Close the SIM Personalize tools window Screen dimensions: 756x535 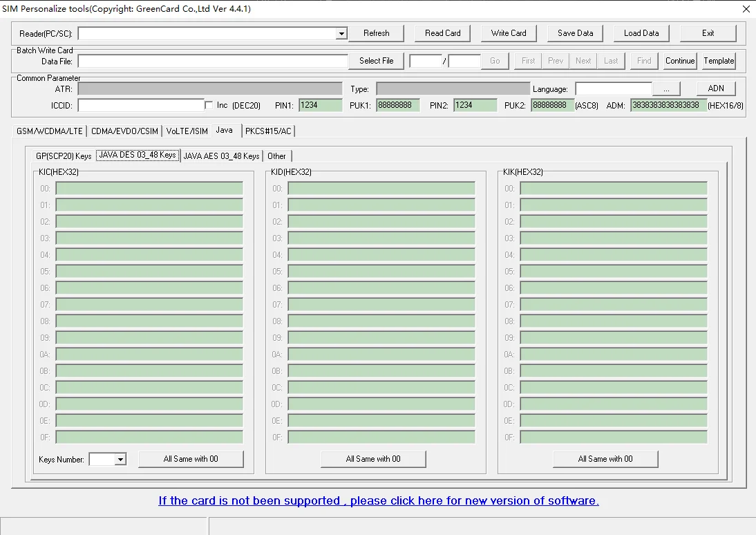pos(746,9)
